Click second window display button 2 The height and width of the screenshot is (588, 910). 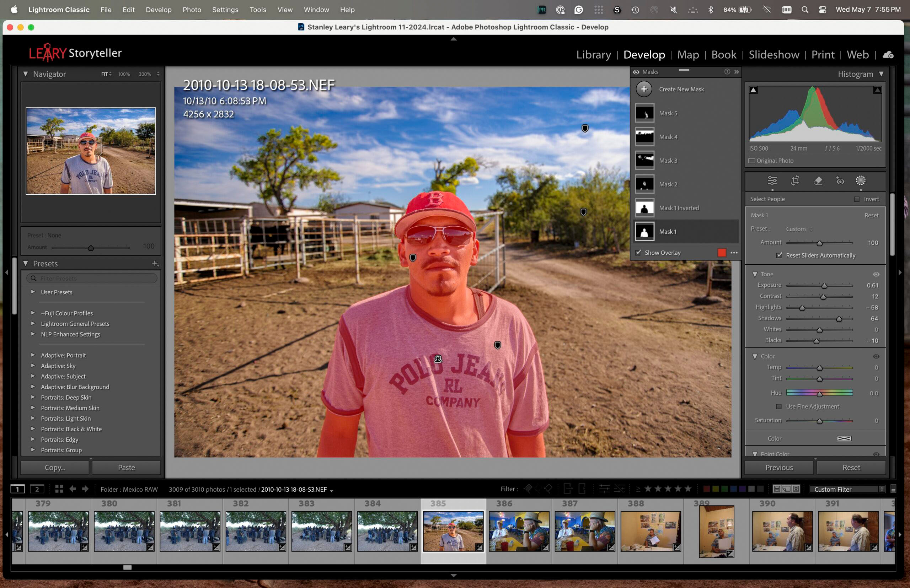37,489
